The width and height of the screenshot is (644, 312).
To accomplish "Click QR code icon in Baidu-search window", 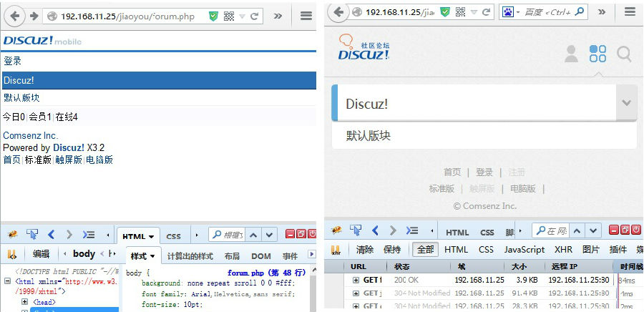I will point(460,12).
